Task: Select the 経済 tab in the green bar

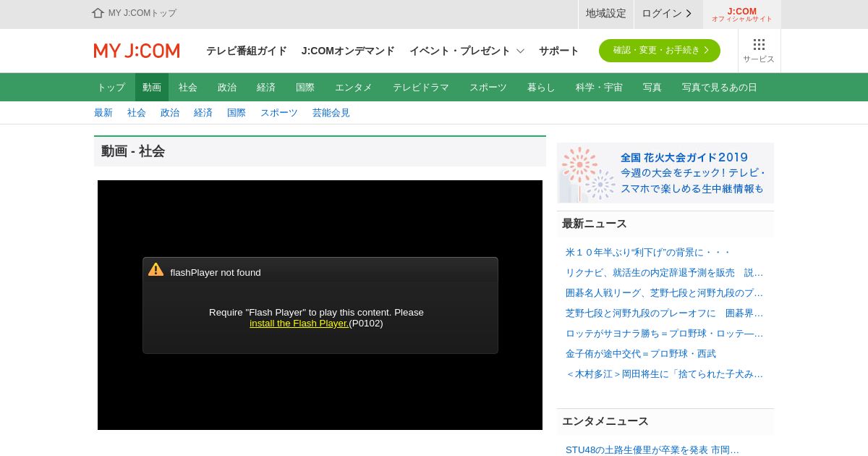Action: point(266,88)
